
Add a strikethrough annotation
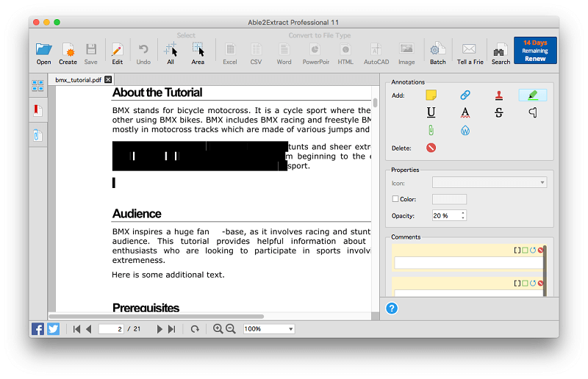pyautogui.click(x=499, y=112)
